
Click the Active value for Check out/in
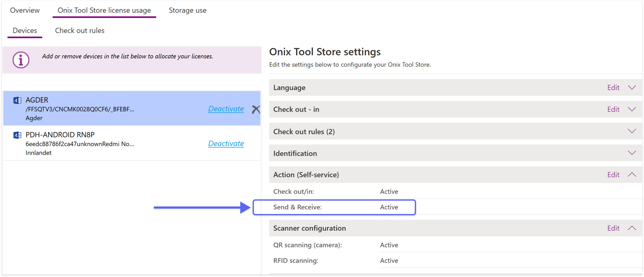pos(389,192)
